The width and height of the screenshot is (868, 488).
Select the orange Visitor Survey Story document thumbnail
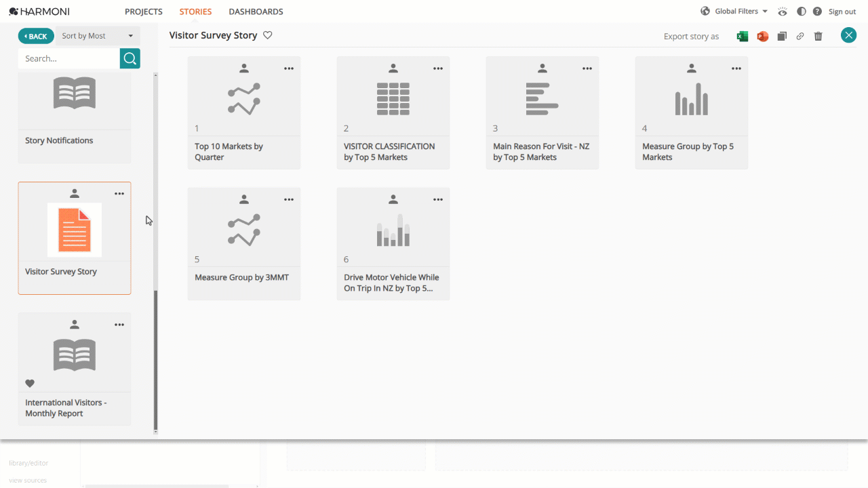tap(75, 230)
